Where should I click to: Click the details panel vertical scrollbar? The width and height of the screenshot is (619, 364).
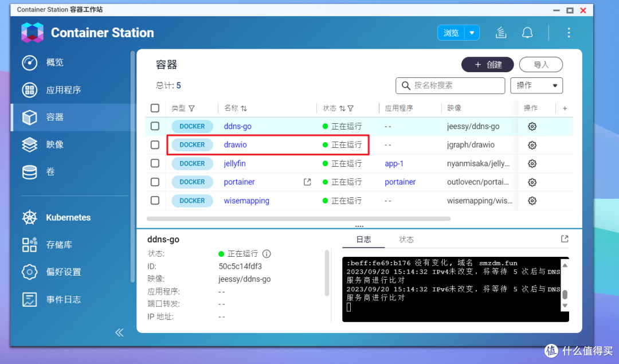327,272
